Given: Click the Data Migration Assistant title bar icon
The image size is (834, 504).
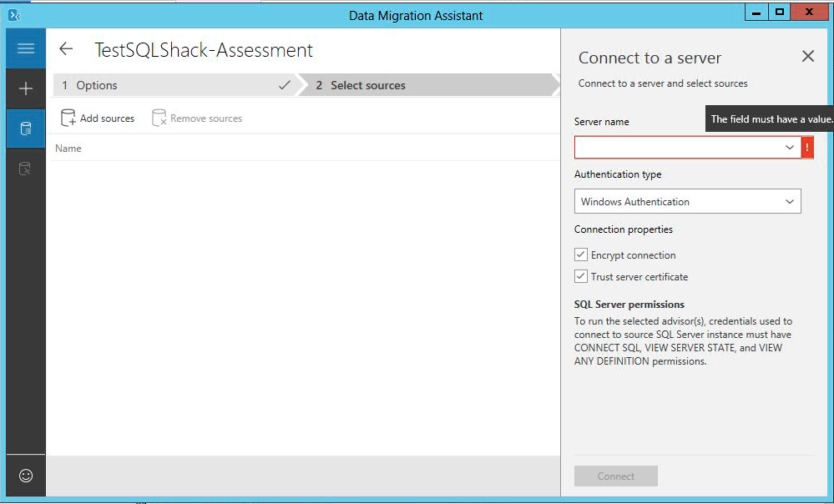Looking at the screenshot, I should coord(13,14).
